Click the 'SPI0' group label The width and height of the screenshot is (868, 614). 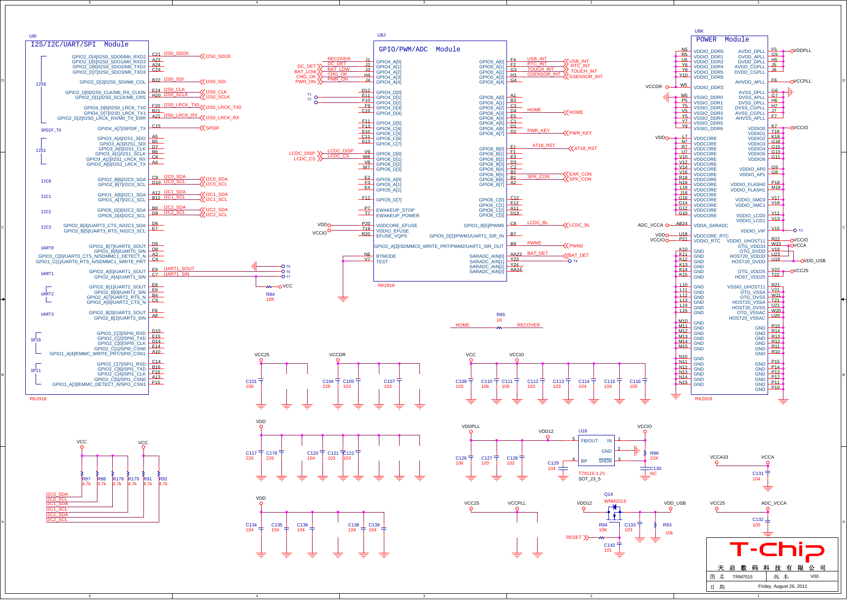pos(36,340)
